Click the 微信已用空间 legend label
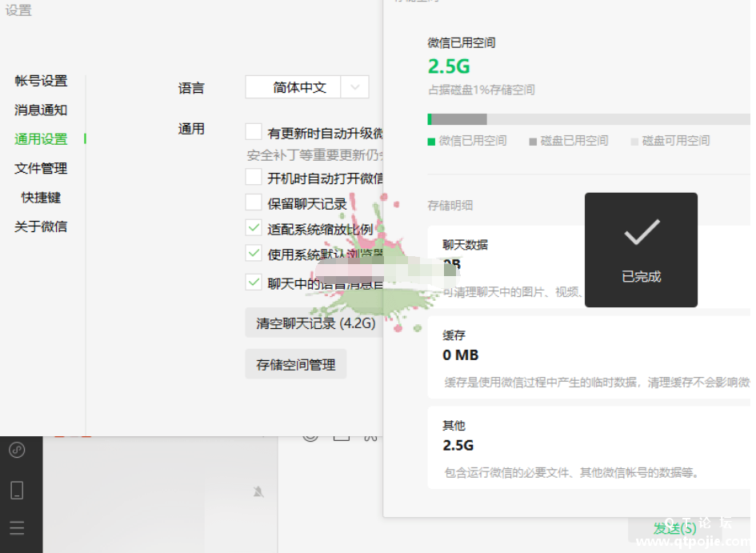This screenshot has height=553, width=756. coord(473,140)
